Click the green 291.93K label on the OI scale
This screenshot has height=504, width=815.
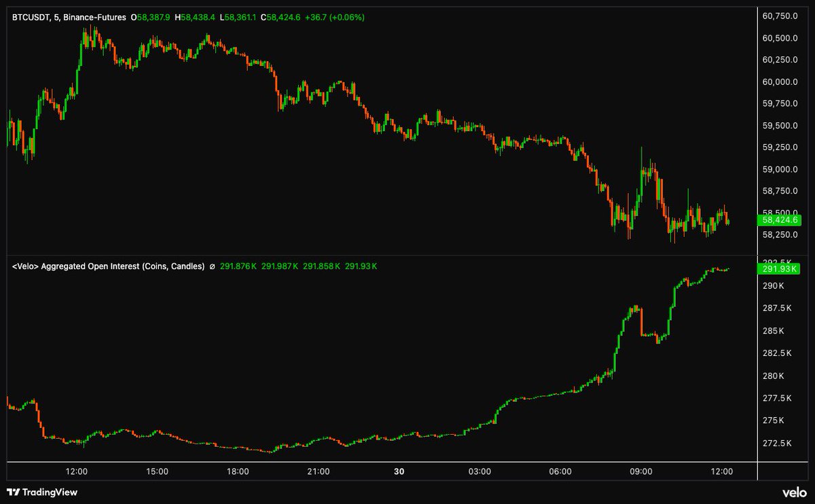point(778,268)
